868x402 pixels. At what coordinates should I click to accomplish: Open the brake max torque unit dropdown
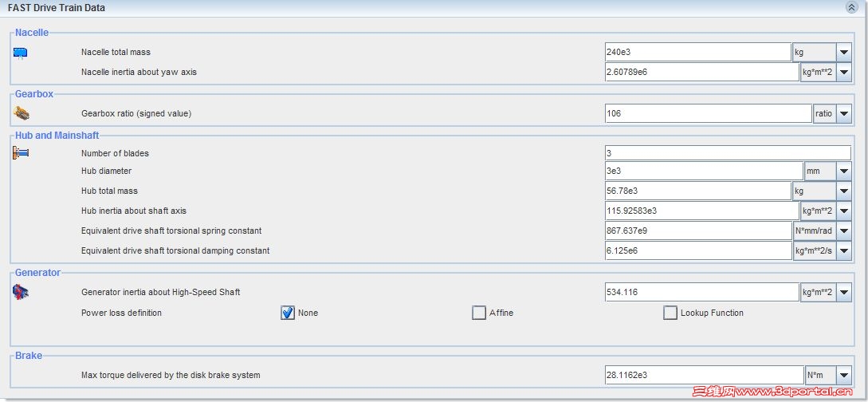(x=843, y=375)
